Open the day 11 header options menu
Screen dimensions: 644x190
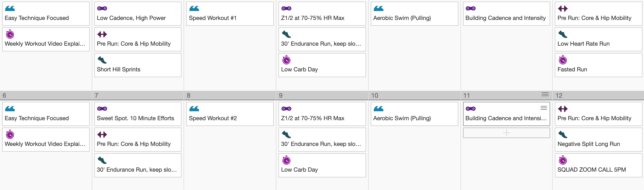tap(545, 94)
